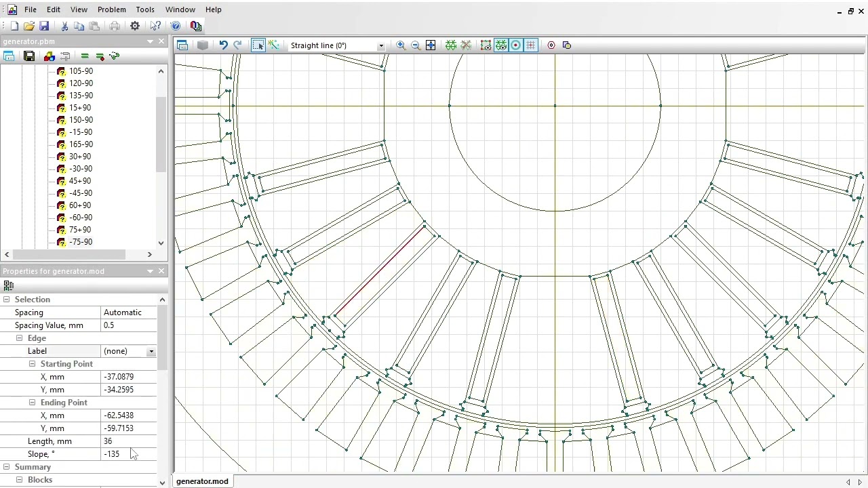Save with the main toolbar floppy icon

click(44, 26)
